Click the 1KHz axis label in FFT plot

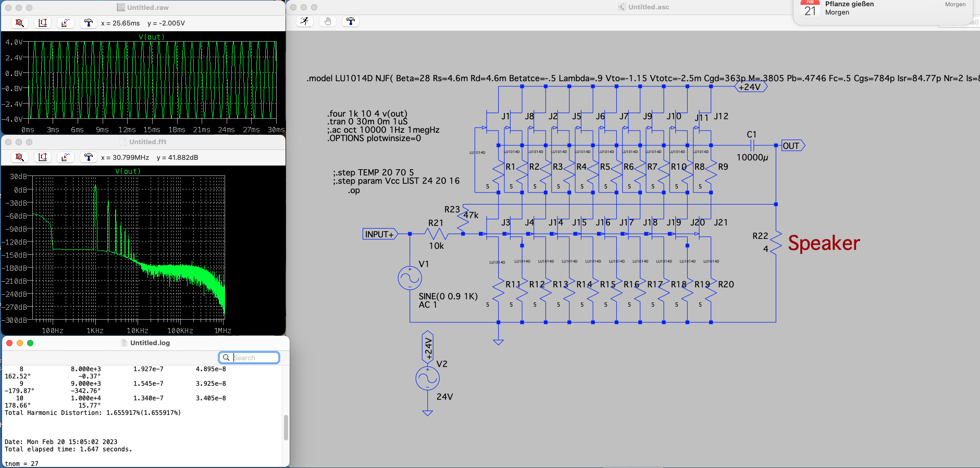pyautogui.click(x=95, y=331)
